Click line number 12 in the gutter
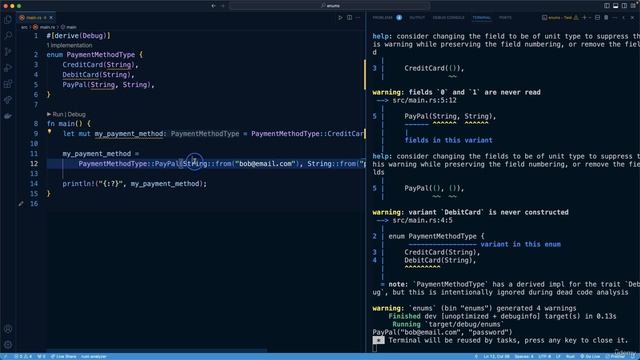Image resolution: width=640 pixels, height=360 pixels. [34, 164]
